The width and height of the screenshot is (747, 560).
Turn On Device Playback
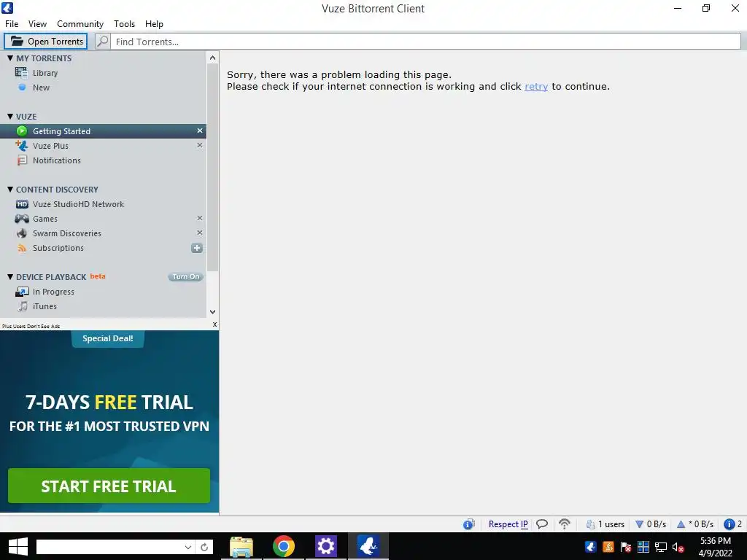[186, 276]
